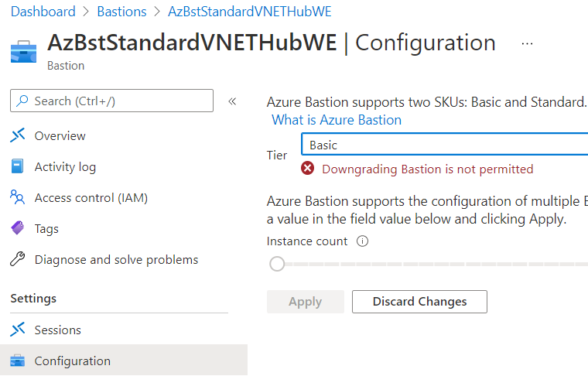Open Activity log via its book icon
The height and width of the screenshot is (376, 588).
pyautogui.click(x=17, y=166)
